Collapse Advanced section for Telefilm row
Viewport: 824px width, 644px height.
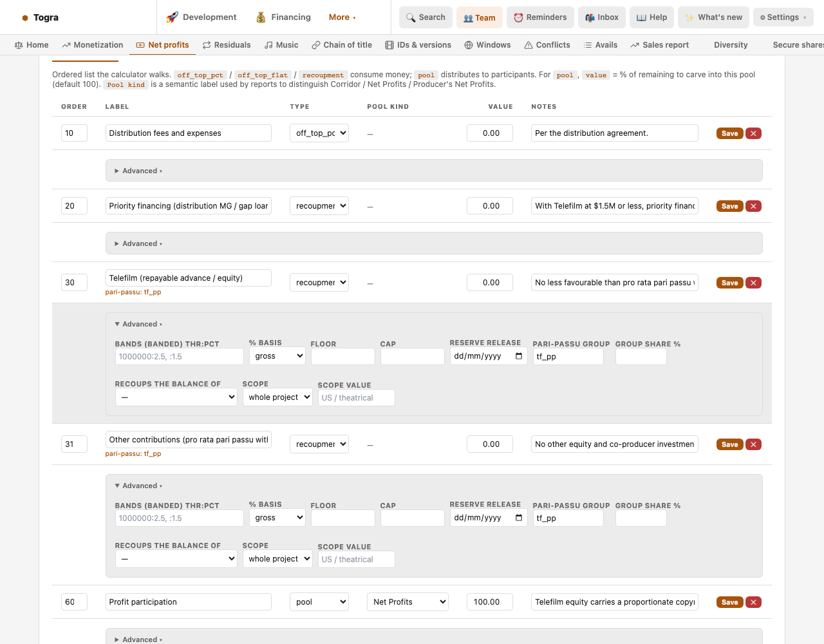click(x=138, y=324)
